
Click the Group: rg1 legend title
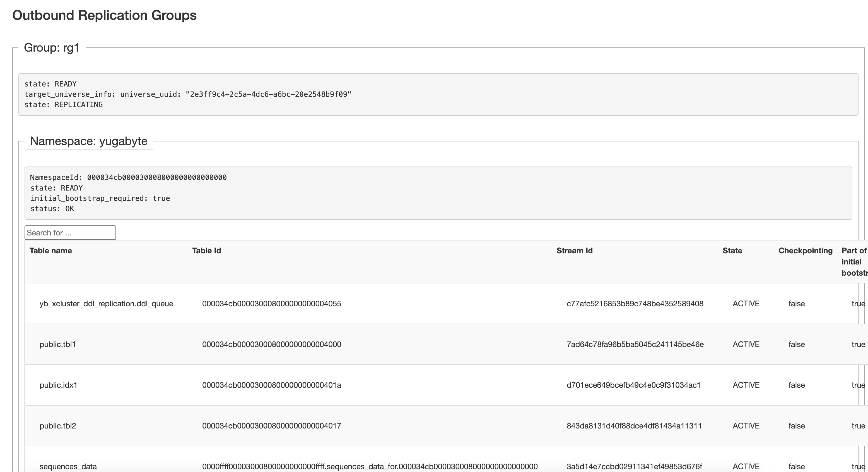click(52, 47)
